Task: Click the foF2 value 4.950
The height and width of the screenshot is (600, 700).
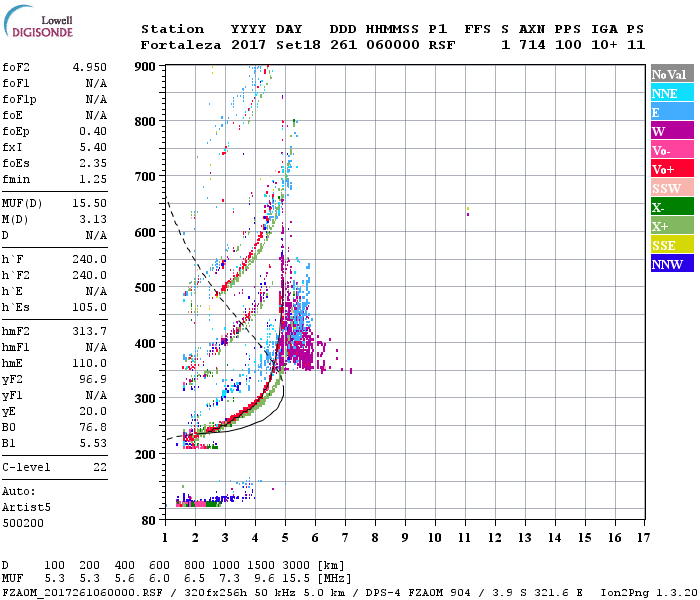Action: [90, 67]
